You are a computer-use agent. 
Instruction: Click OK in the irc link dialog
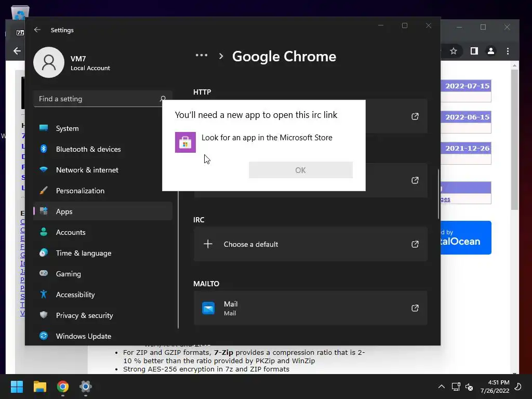301,170
